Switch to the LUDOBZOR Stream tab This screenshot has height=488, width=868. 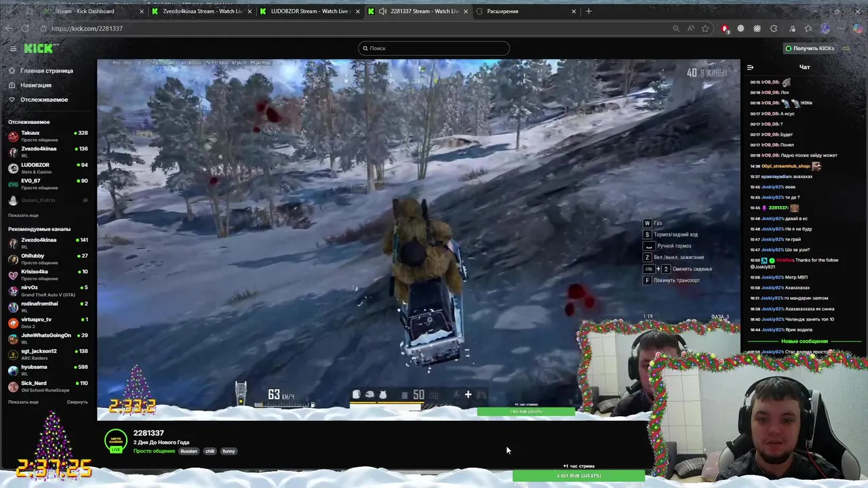[310, 12]
